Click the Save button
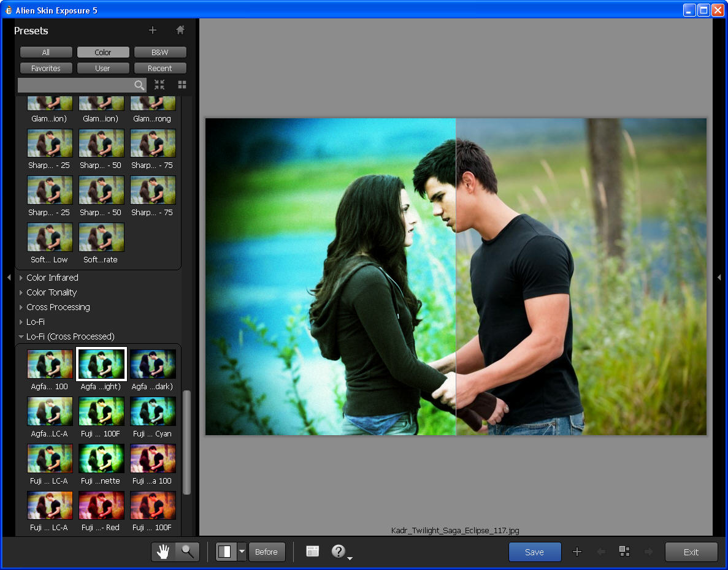Screen dimensions: 728x570 click(x=535, y=552)
